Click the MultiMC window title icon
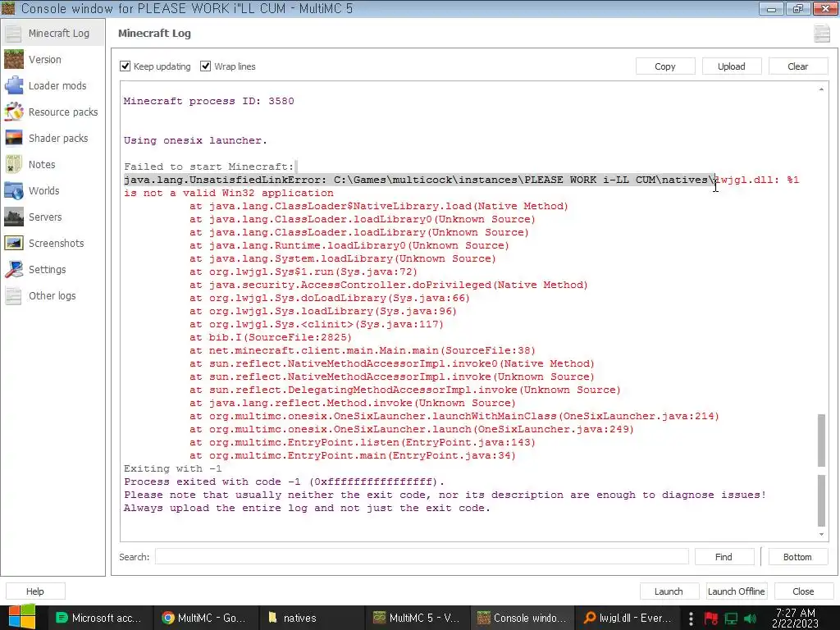This screenshot has width=840, height=630. [8, 8]
